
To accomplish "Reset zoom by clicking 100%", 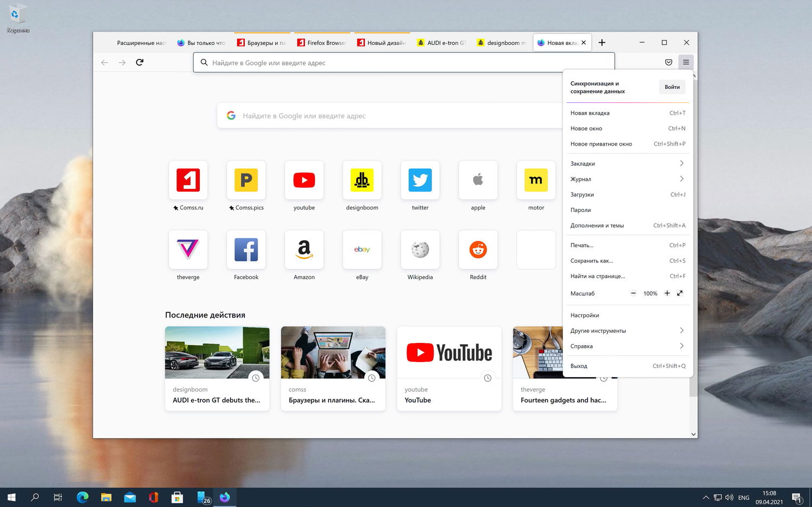I will point(650,294).
